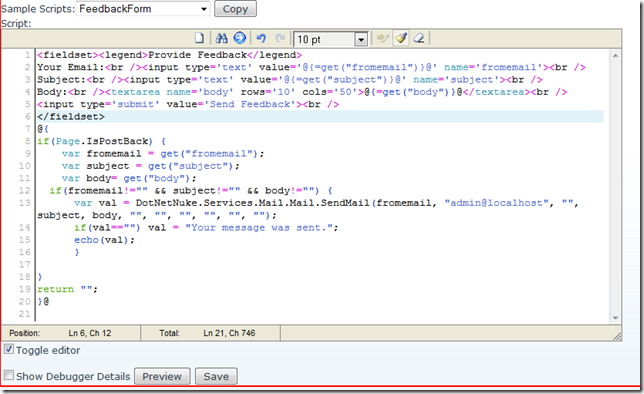
Task: Click the 'admin@localhost' string
Action: (x=497, y=203)
